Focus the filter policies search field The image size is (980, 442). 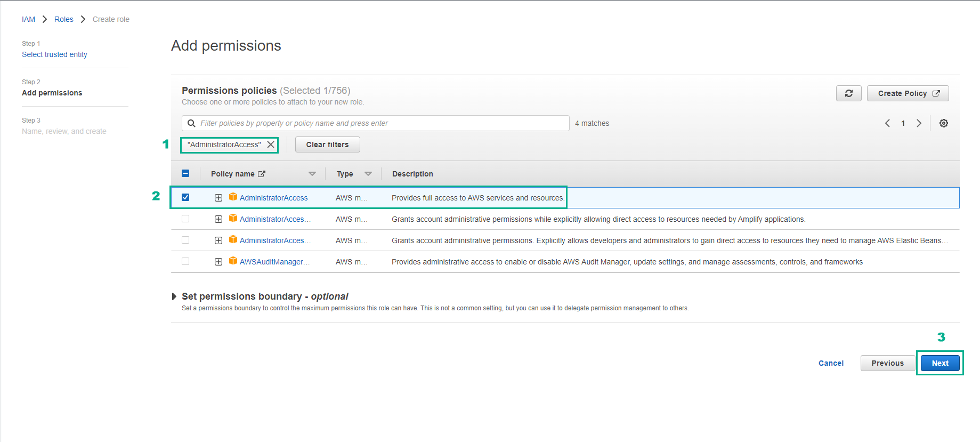pyautogui.click(x=376, y=123)
